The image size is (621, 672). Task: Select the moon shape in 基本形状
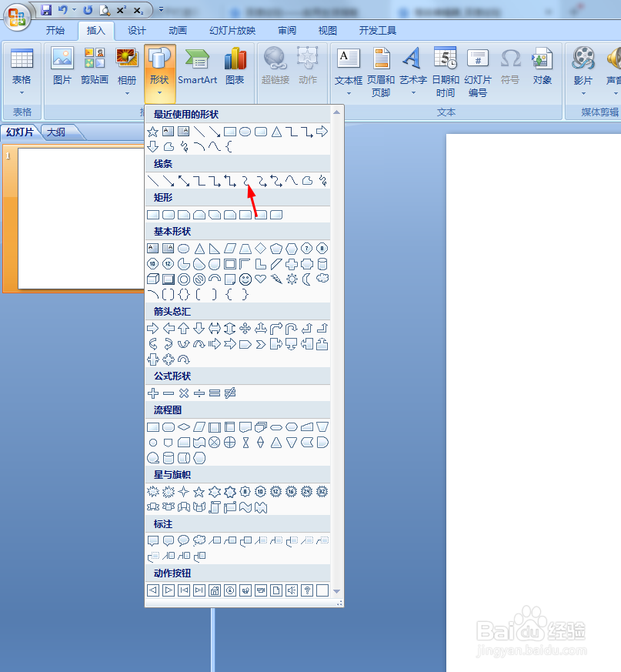click(x=307, y=279)
